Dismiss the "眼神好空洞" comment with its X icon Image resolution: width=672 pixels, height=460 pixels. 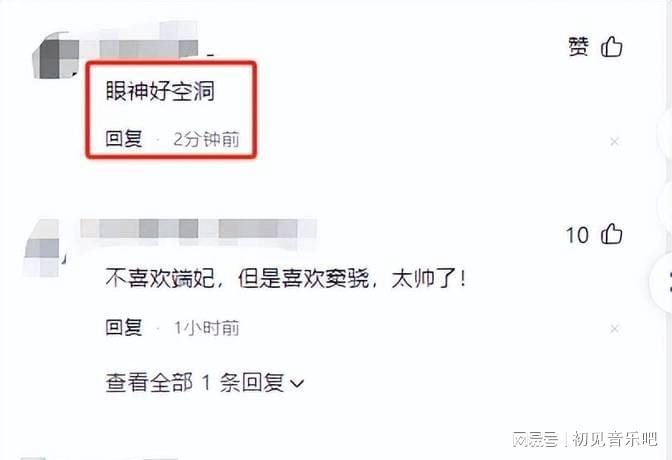614,141
